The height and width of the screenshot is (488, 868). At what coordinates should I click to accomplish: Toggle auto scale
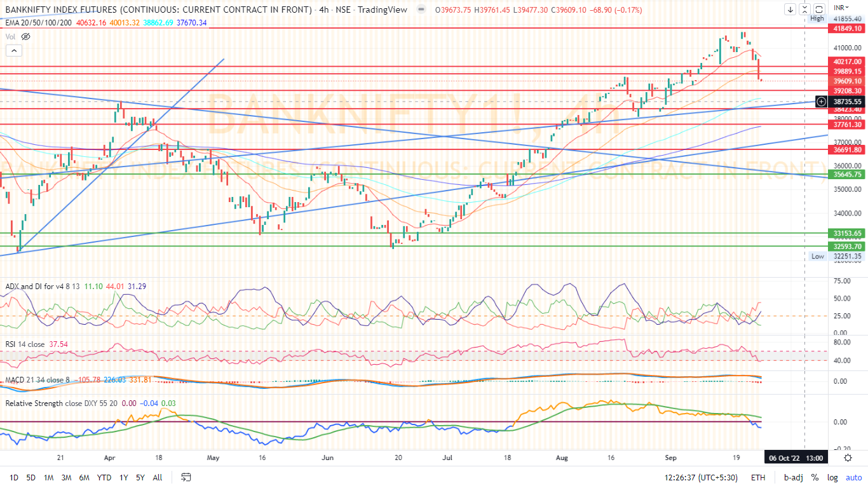[x=854, y=477]
